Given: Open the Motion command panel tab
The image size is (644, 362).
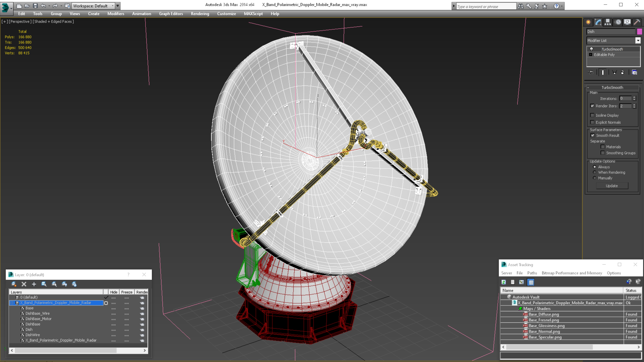Looking at the screenshot, I should pyautogui.click(x=618, y=22).
